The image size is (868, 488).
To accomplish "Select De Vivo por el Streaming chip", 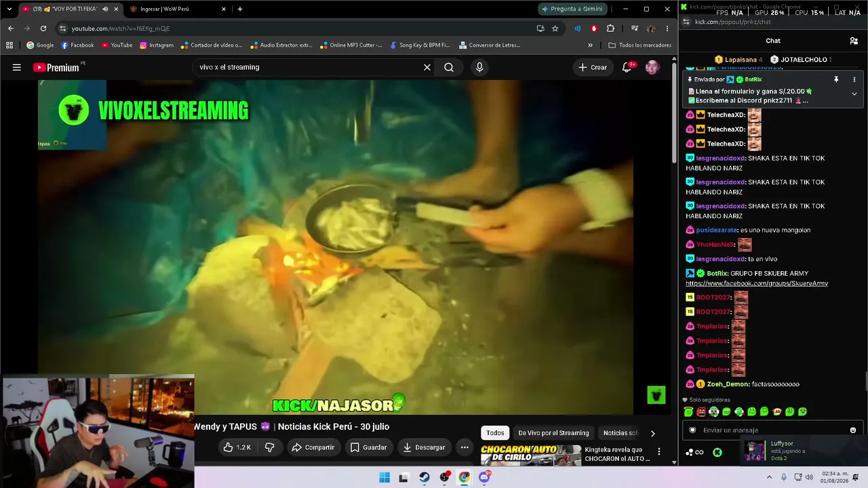I will point(553,433).
